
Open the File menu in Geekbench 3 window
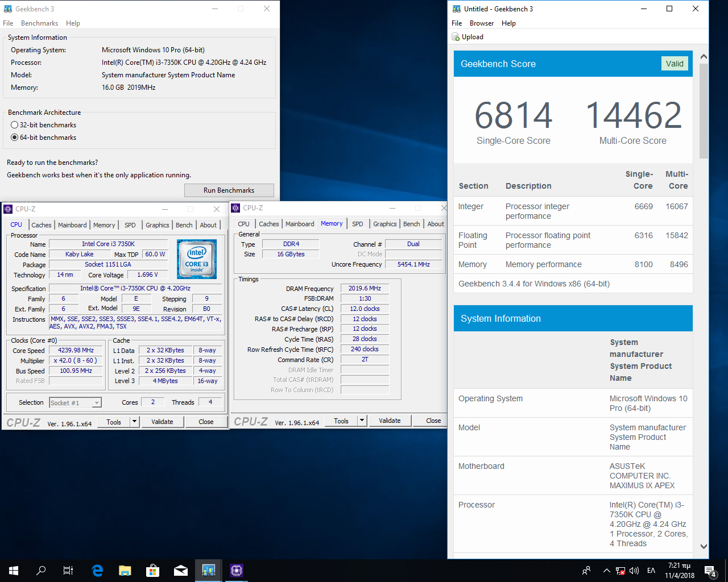(x=8, y=23)
